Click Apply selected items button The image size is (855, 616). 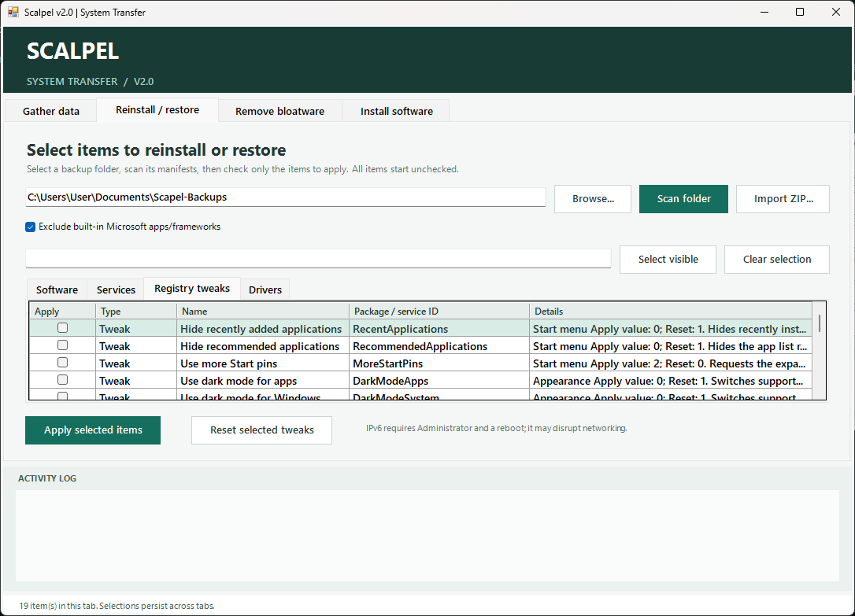93,430
